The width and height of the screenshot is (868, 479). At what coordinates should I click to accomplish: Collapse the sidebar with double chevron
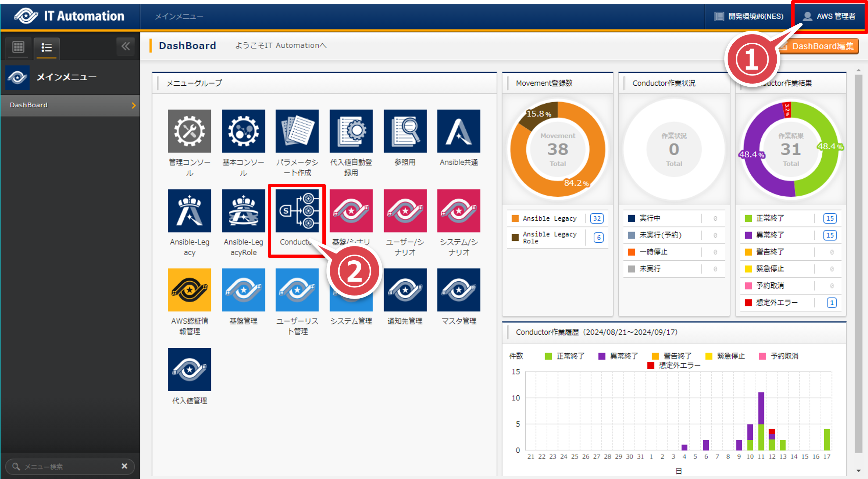125,46
